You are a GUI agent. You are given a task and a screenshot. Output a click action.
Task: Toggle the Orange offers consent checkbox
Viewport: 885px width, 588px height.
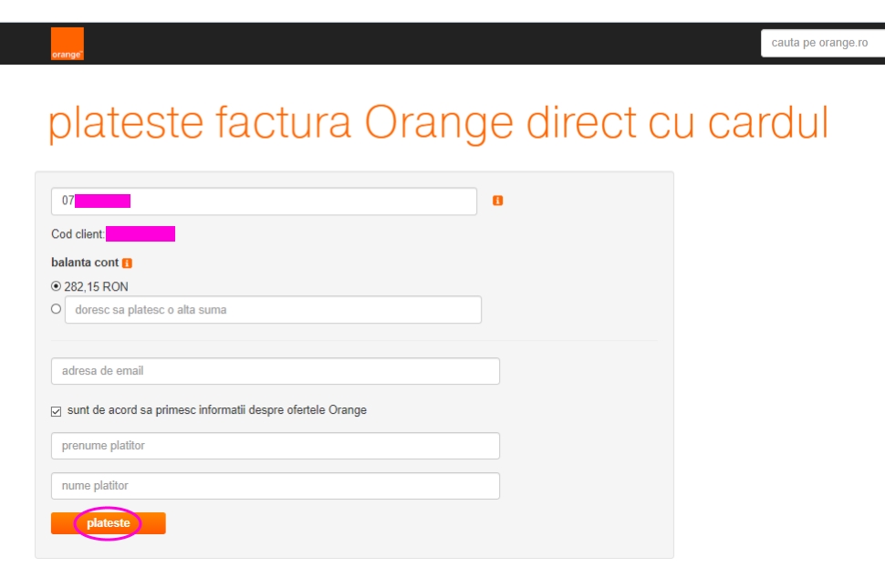click(x=57, y=411)
